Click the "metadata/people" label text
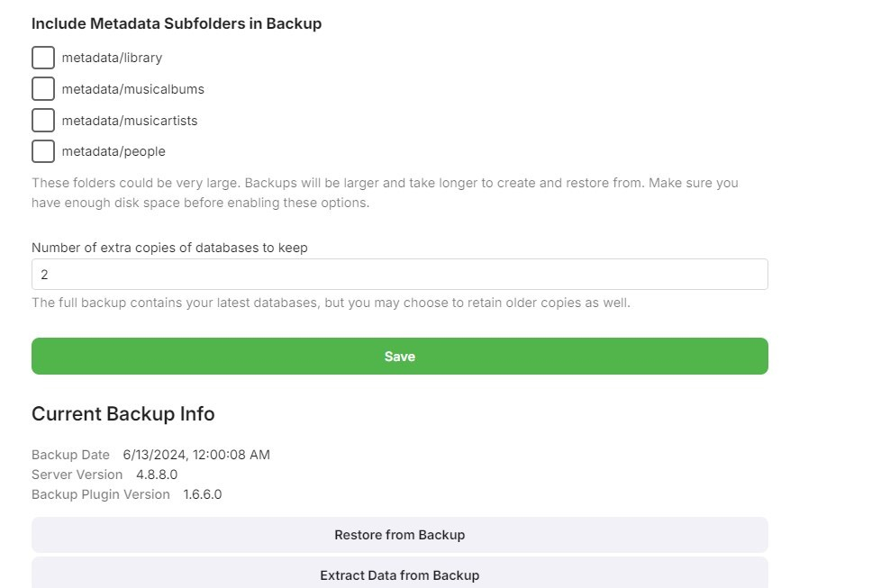This screenshot has height=588, width=881. [x=114, y=151]
